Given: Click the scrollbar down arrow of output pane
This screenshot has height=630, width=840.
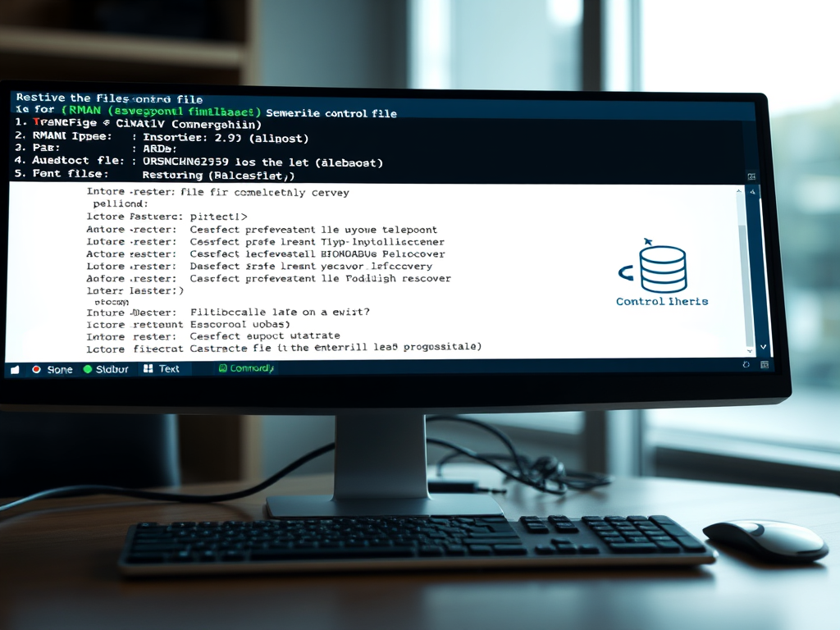Looking at the screenshot, I should (x=750, y=351).
